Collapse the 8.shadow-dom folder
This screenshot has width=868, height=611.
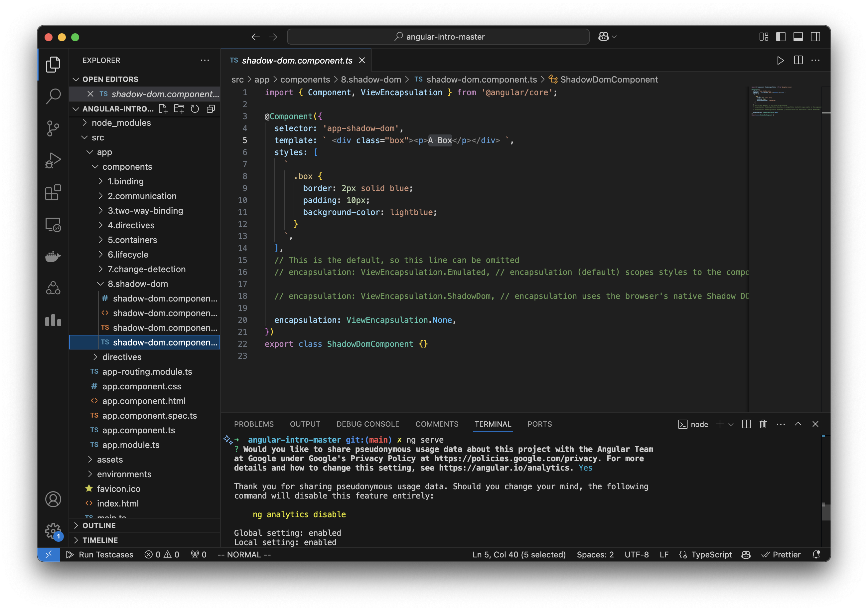tap(144, 284)
